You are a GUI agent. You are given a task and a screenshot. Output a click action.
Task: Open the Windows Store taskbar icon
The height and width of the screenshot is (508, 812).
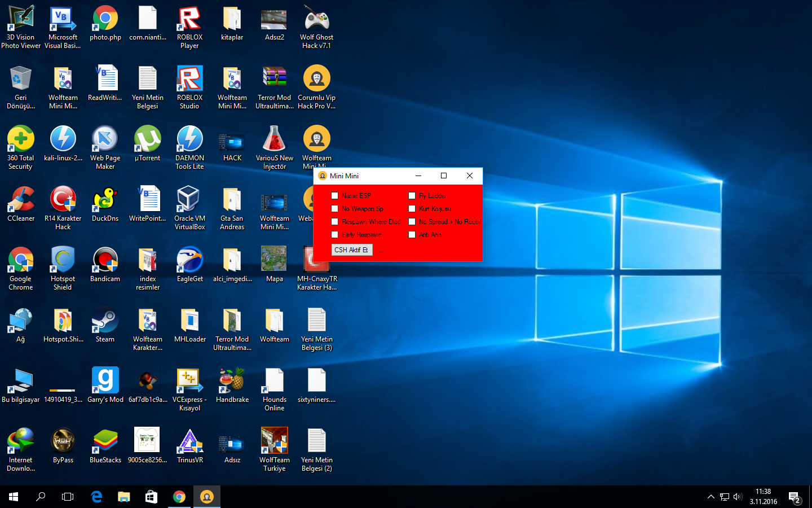tap(151, 497)
